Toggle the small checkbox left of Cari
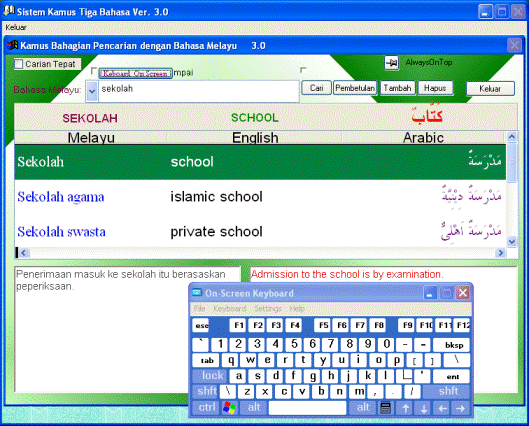Image resolution: width=529 pixels, height=426 pixels. click(303, 70)
